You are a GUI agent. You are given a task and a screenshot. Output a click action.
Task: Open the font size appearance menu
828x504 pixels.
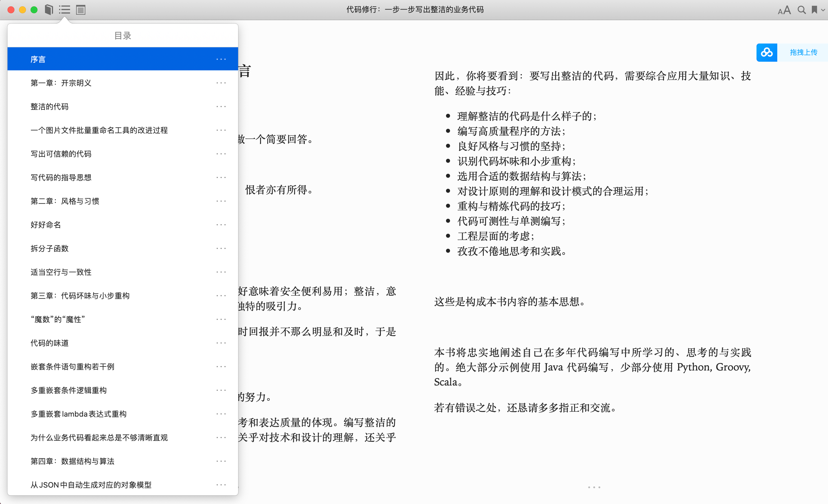(x=784, y=10)
